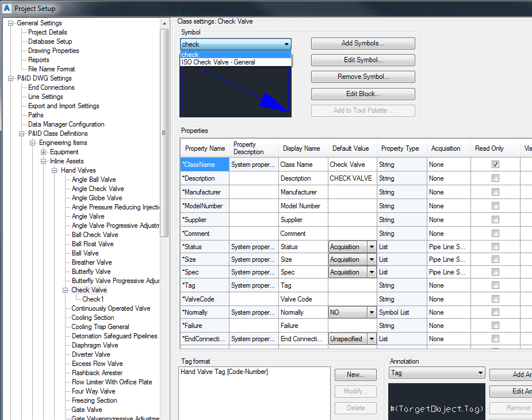Open the Annotation Tag dropdown
Screen dimensions: 532x420
(480, 373)
